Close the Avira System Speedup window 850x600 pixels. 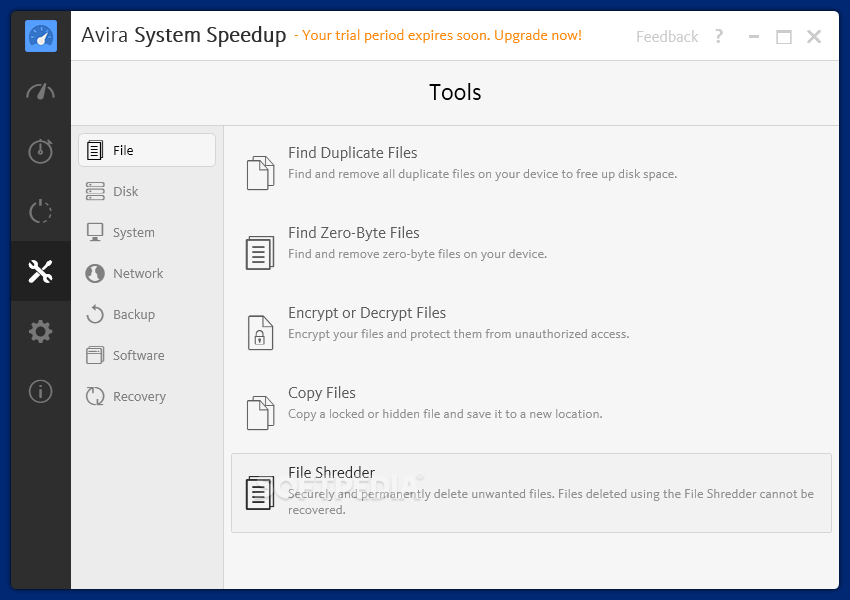[814, 36]
